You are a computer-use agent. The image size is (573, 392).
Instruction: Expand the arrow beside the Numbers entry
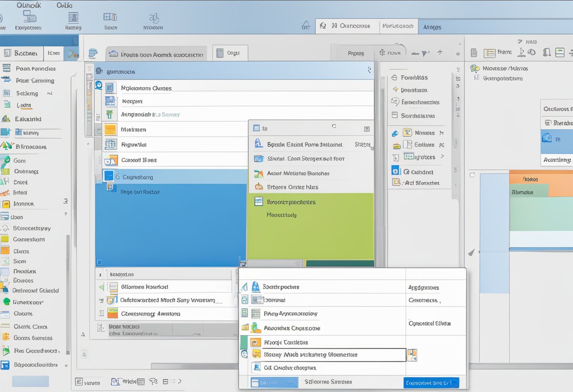click(x=442, y=133)
